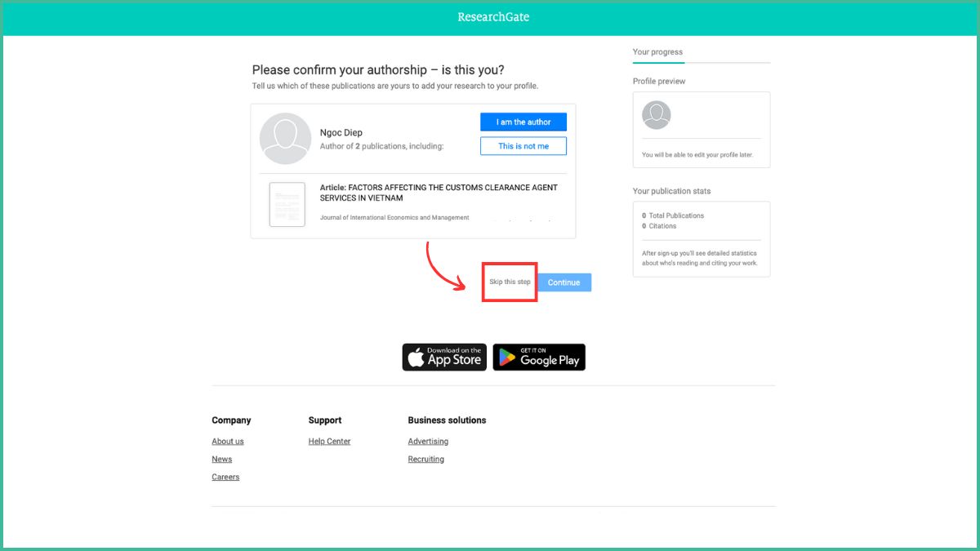Choose 'This is not me' button
980x551 pixels.
[x=523, y=146]
